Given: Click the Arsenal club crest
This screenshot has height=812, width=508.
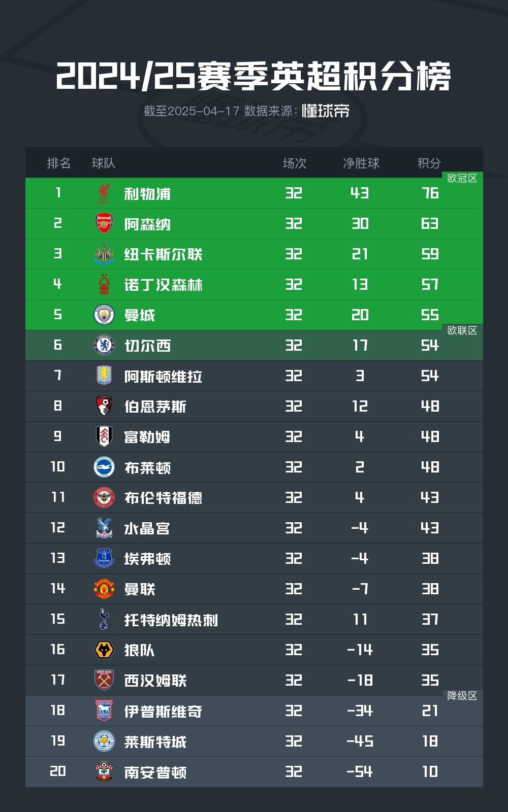Looking at the screenshot, I should (104, 224).
